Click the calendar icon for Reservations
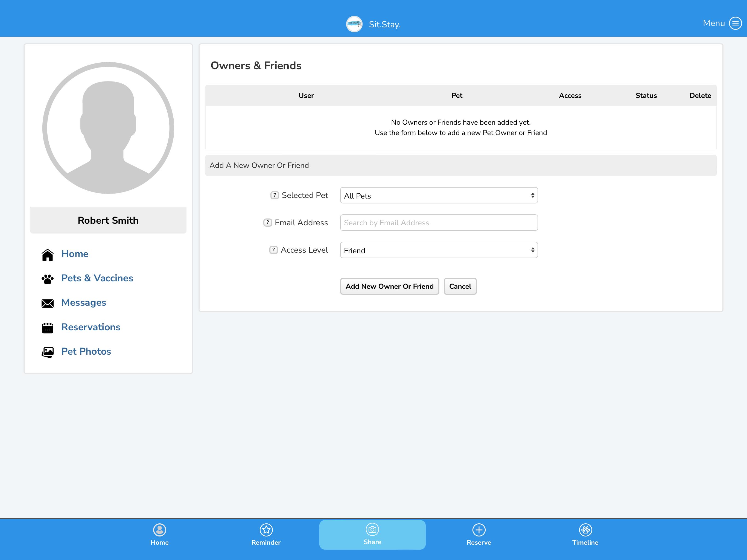747x560 pixels. (x=48, y=328)
